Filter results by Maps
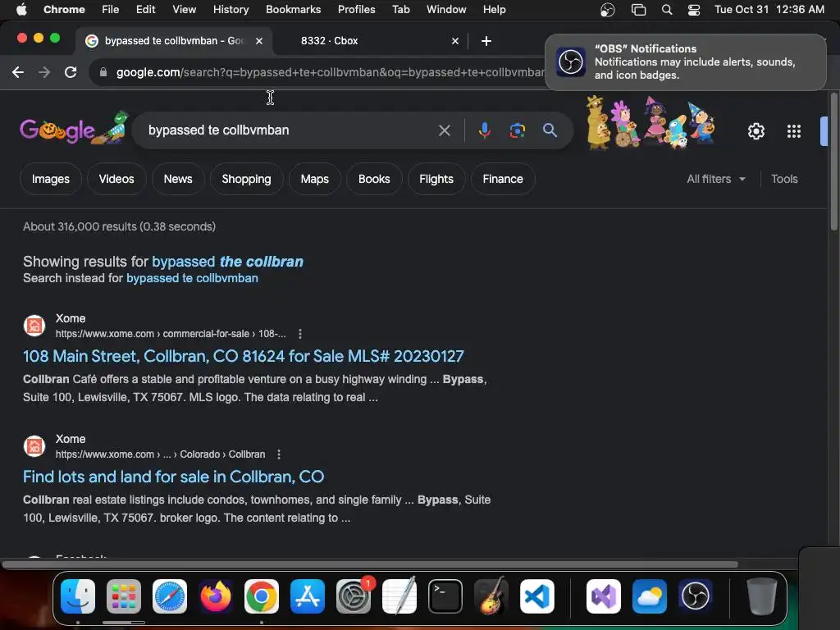Image resolution: width=840 pixels, height=630 pixels. point(314,179)
